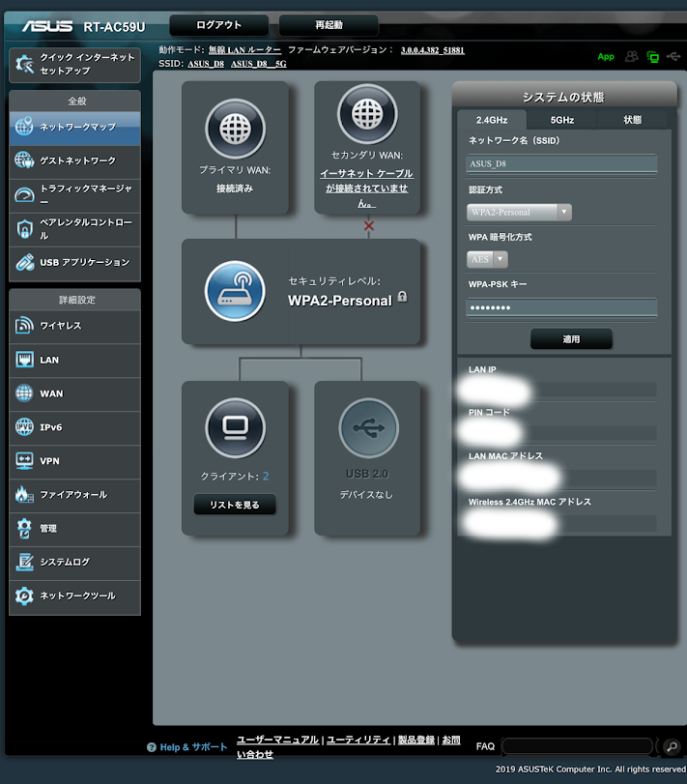Click the App link in the top bar
The image size is (687, 784).
click(606, 57)
